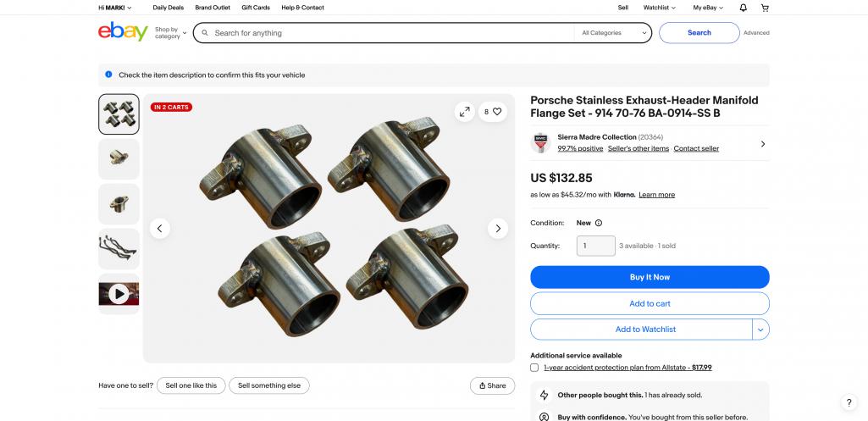Click the condition info icon
This screenshot has width=868, height=421.
599,223
